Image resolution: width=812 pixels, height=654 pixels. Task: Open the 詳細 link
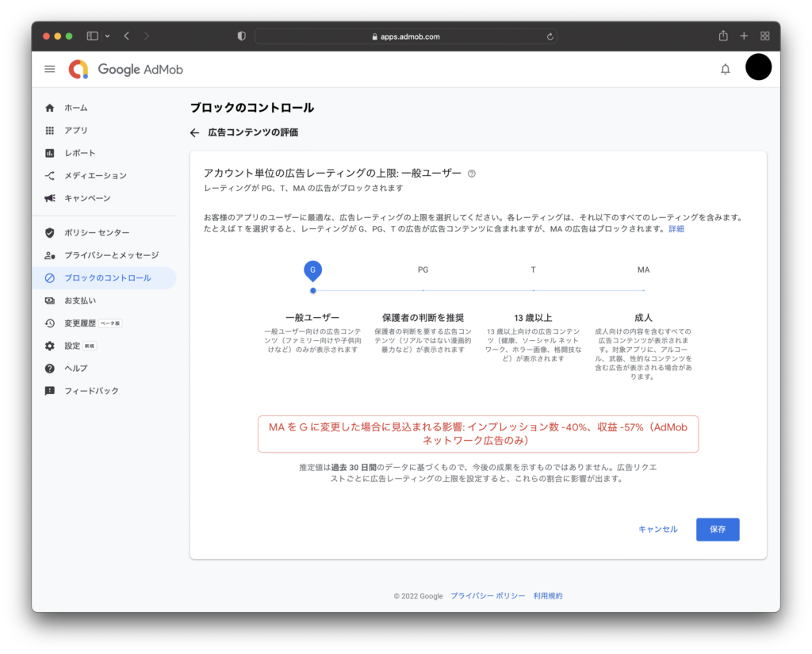pyautogui.click(x=676, y=228)
